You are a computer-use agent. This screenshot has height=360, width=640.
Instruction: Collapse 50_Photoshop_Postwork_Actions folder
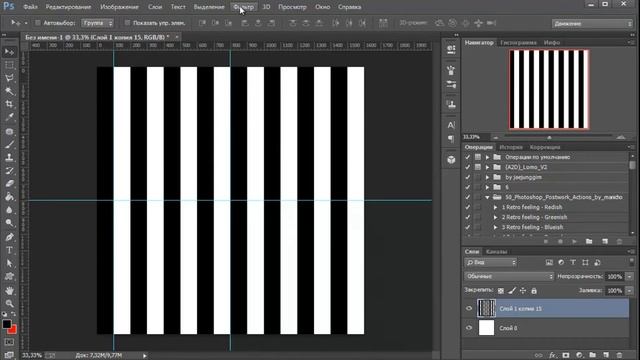[x=487, y=197]
